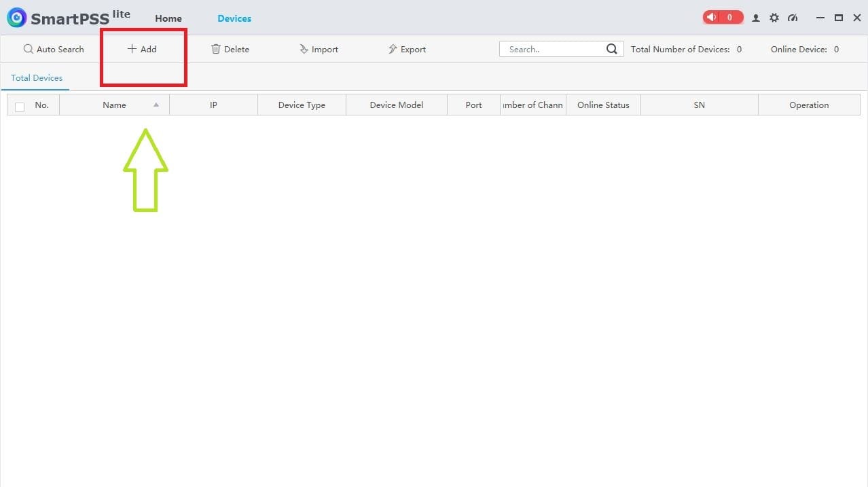Select the Total Devices tab

(x=35, y=77)
